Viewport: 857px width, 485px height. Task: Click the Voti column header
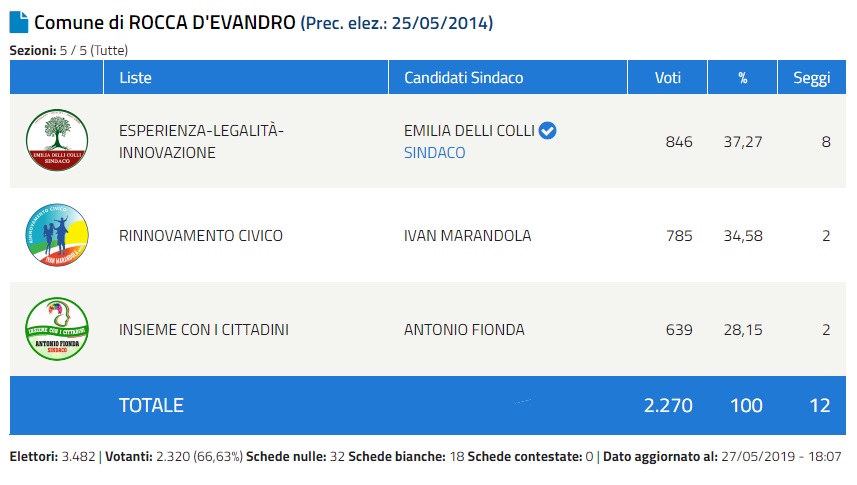(x=667, y=78)
